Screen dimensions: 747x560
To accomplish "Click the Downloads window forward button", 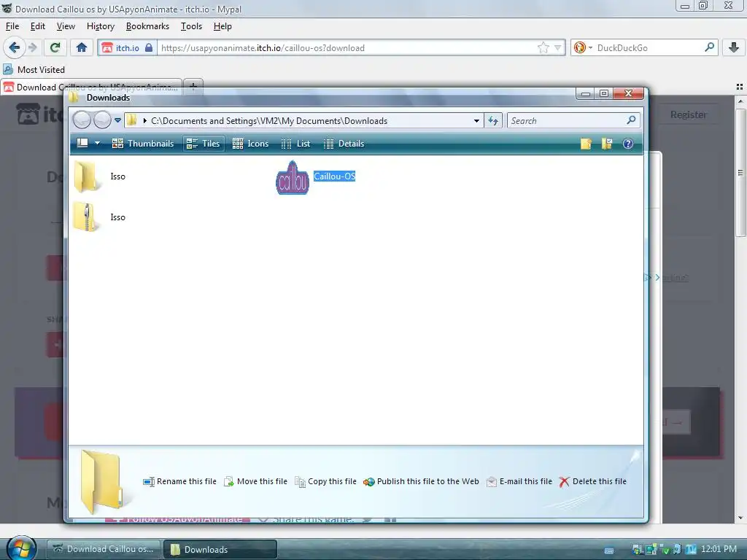I will pyautogui.click(x=102, y=120).
